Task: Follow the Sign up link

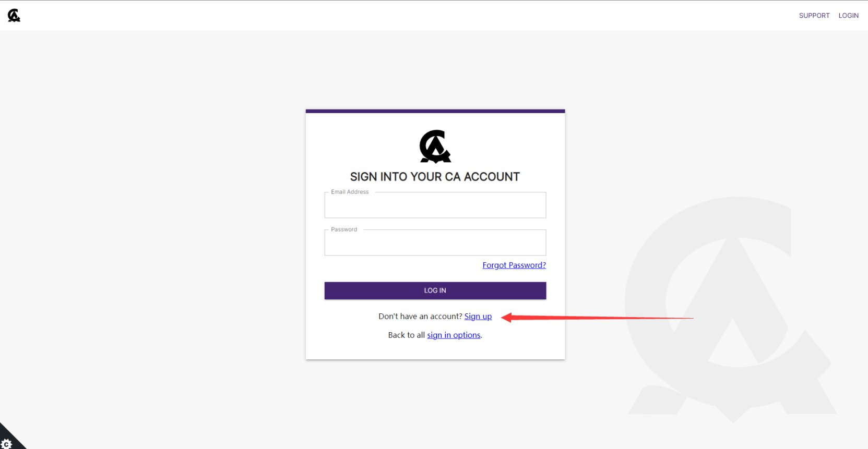Action: pyautogui.click(x=478, y=316)
